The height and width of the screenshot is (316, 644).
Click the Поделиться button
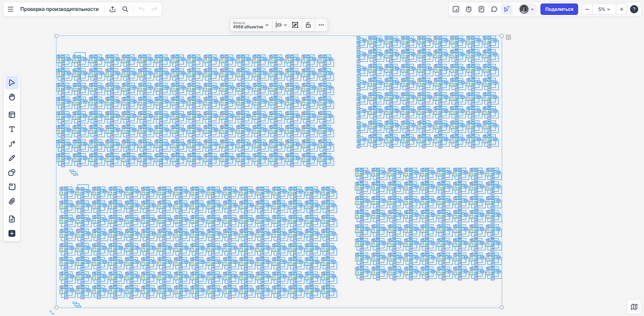[559, 10]
